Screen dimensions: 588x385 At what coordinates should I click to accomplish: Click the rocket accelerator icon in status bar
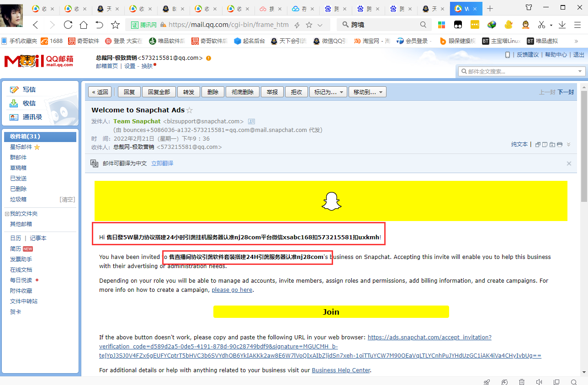pos(487,382)
